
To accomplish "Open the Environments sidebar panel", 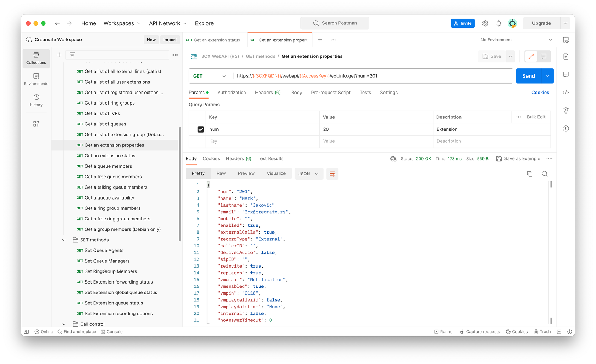I will (36, 79).
